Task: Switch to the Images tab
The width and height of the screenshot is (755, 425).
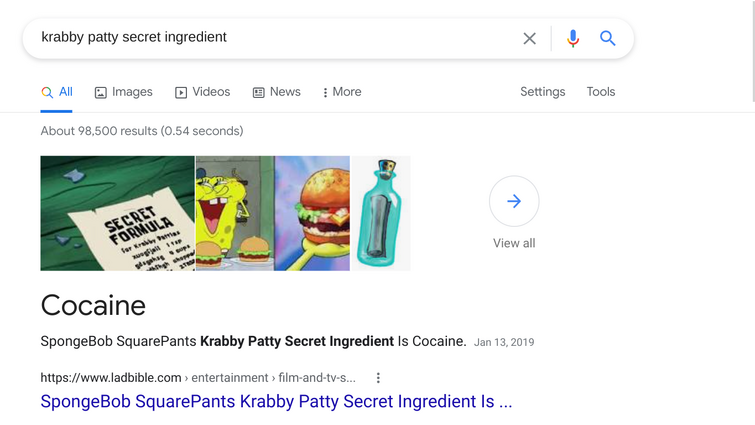Action: tap(123, 92)
